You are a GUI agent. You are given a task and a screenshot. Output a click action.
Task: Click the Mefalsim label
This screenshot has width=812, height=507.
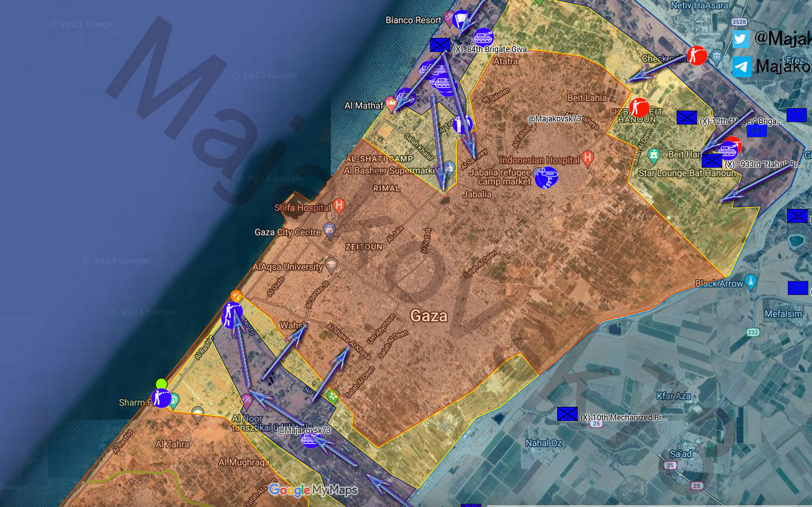click(x=784, y=313)
